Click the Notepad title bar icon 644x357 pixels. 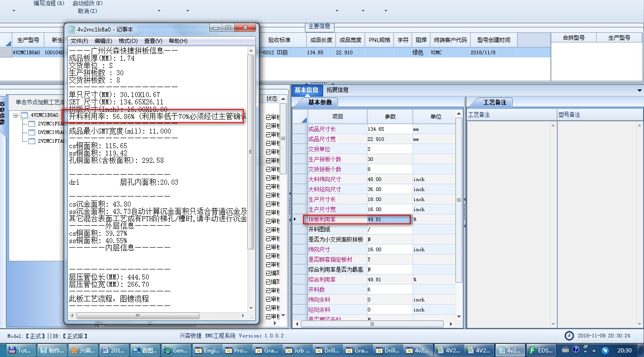(71, 29)
